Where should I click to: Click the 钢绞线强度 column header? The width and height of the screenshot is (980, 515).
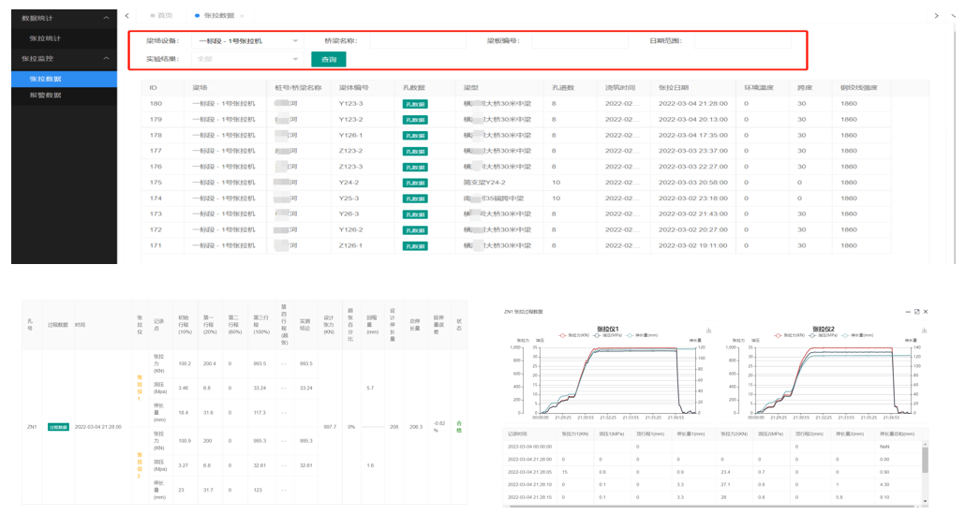click(859, 88)
